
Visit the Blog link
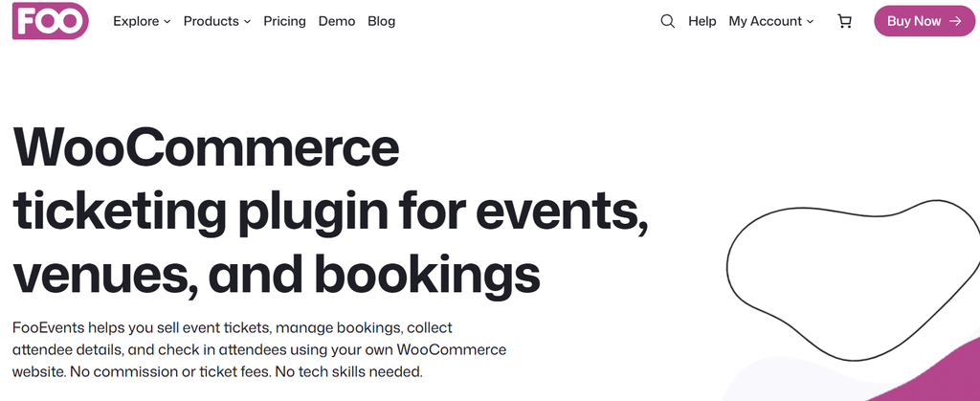pos(381,21)
